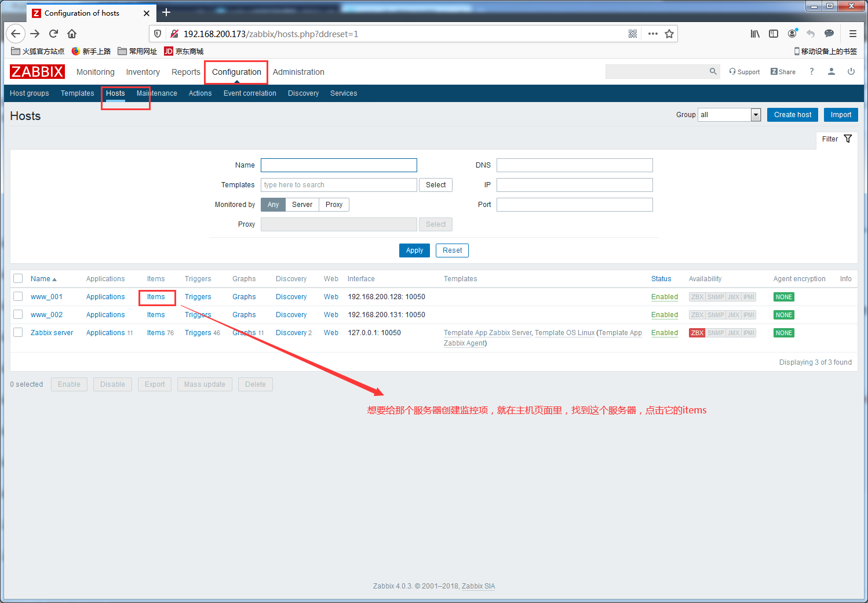Open the Support link with headset icon
This screenshot has width=868, height=603.
(x=745, y=72)
